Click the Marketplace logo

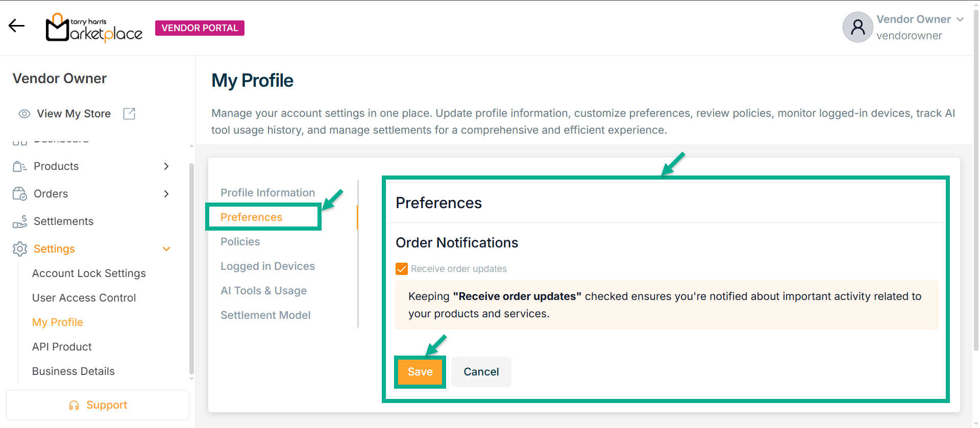[x=94, y=28]
